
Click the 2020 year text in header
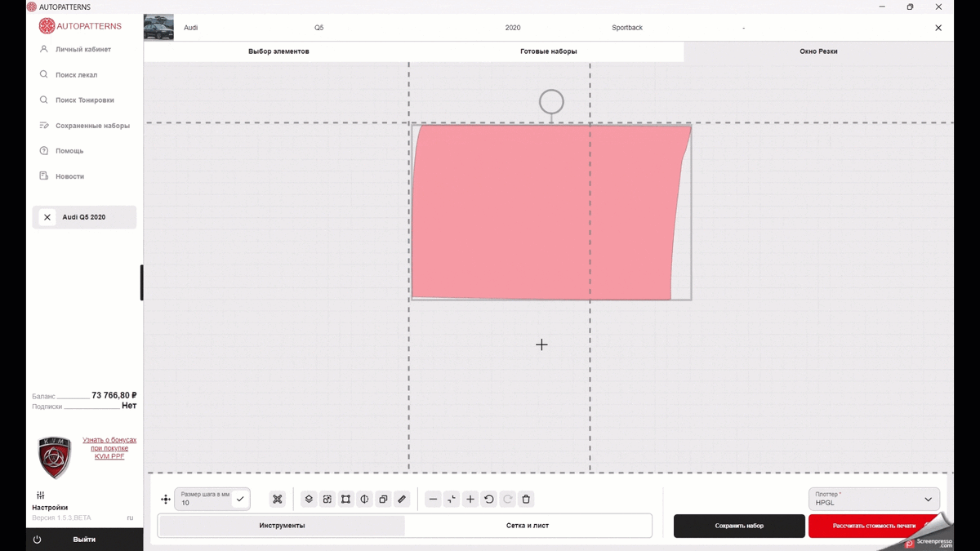click(513, 28)
